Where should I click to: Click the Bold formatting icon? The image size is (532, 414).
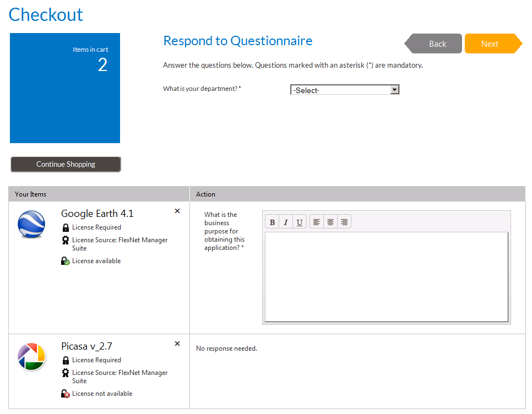(x=272, y=222)
